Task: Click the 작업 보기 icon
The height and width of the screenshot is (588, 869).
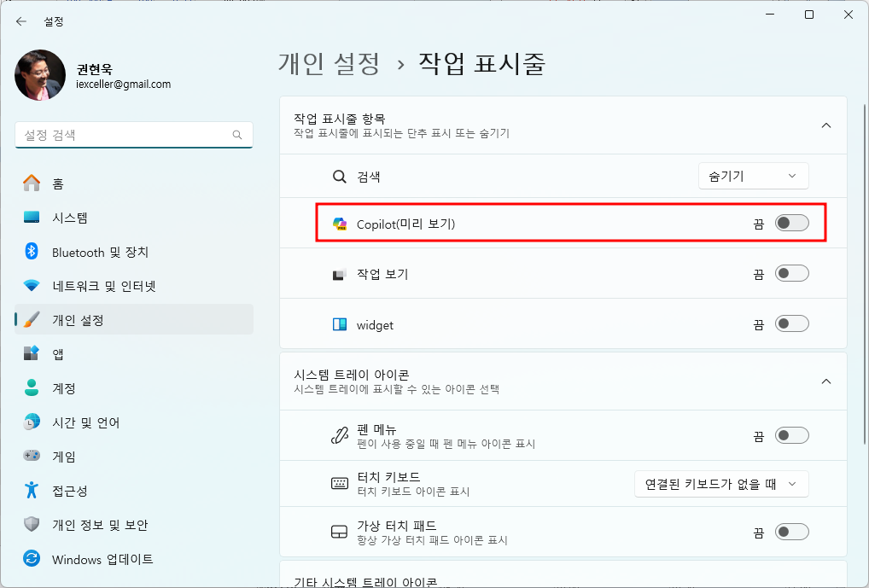Action: 339,274
